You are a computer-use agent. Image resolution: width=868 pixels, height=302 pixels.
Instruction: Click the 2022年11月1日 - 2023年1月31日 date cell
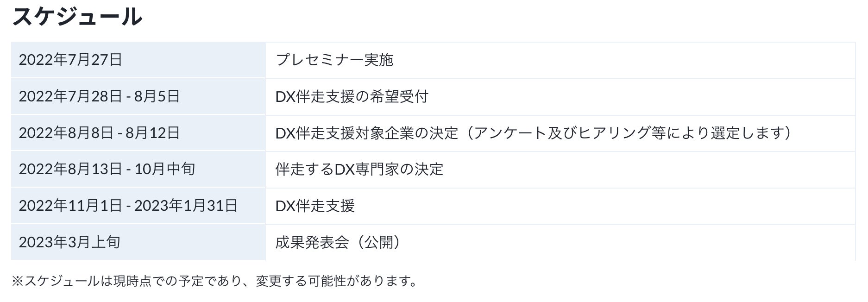(x=128, y=206)
